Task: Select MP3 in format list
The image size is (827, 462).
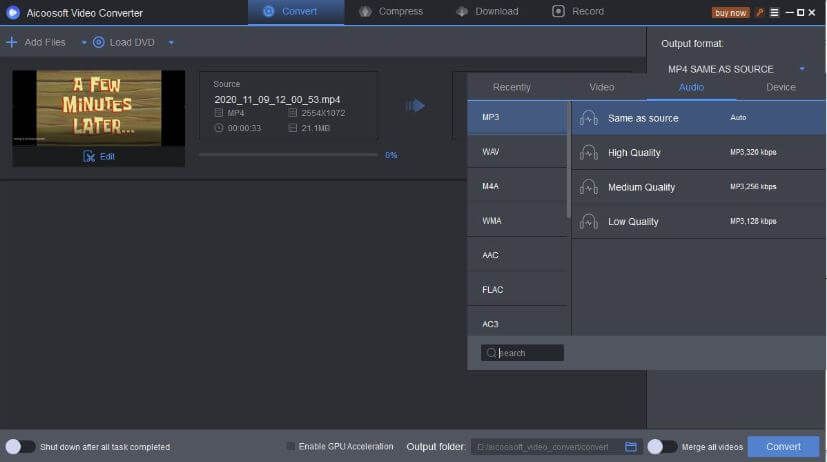Action: coord(517,117)
